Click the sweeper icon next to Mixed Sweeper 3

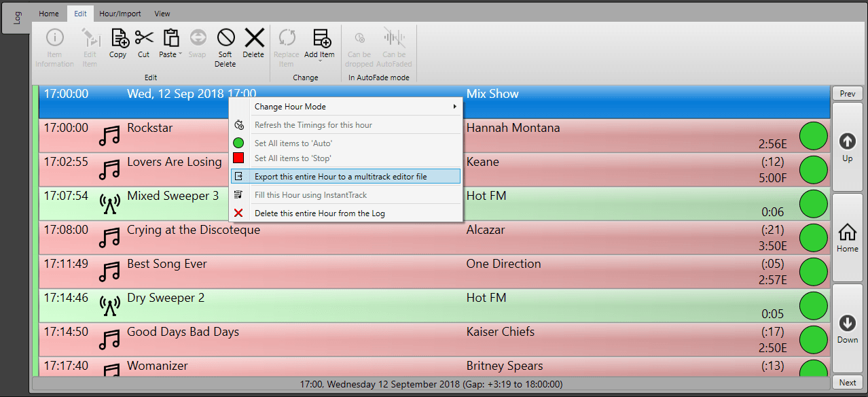[x=109, y=203]
